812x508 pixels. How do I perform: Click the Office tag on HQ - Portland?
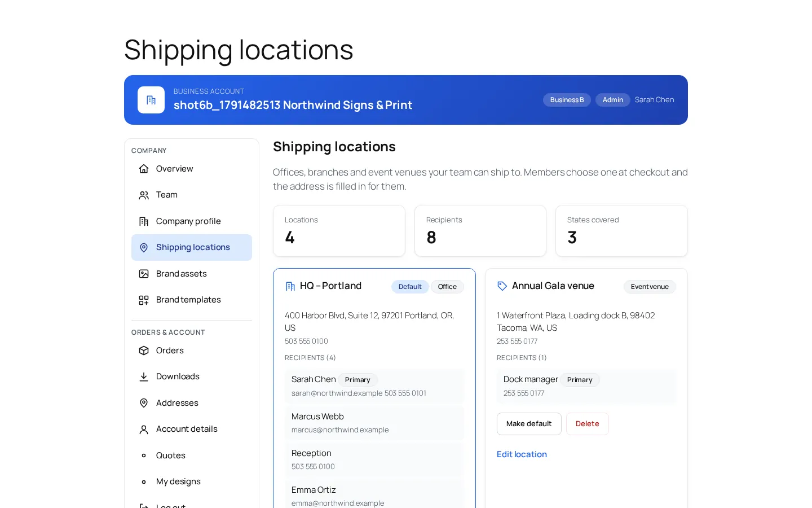tap(447, 287)
